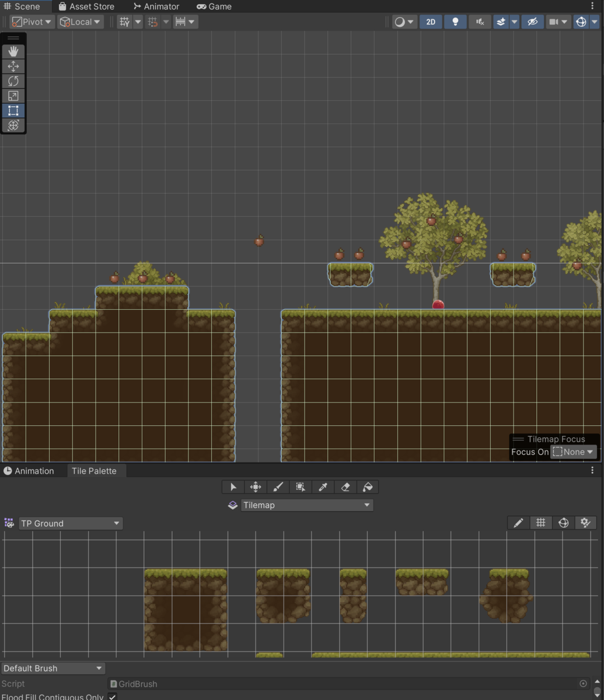Viewport: 604px width, 700px height.
Task: Open the Scene draw mode dropdown
Action: coord(404,22)
